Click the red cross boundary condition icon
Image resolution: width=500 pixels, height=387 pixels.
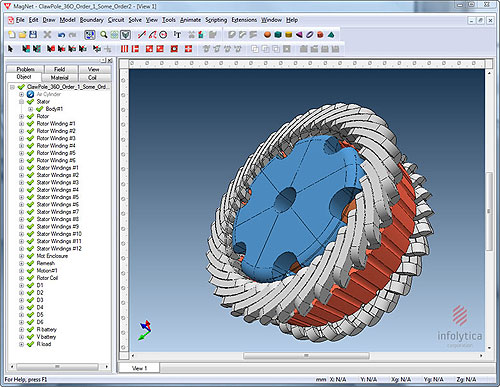tap(188, 49)
